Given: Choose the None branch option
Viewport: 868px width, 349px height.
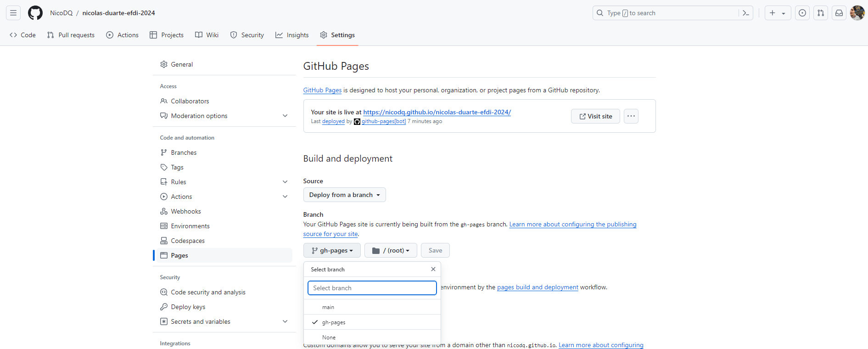Looking at the screenshot, I should coord(372,337).
